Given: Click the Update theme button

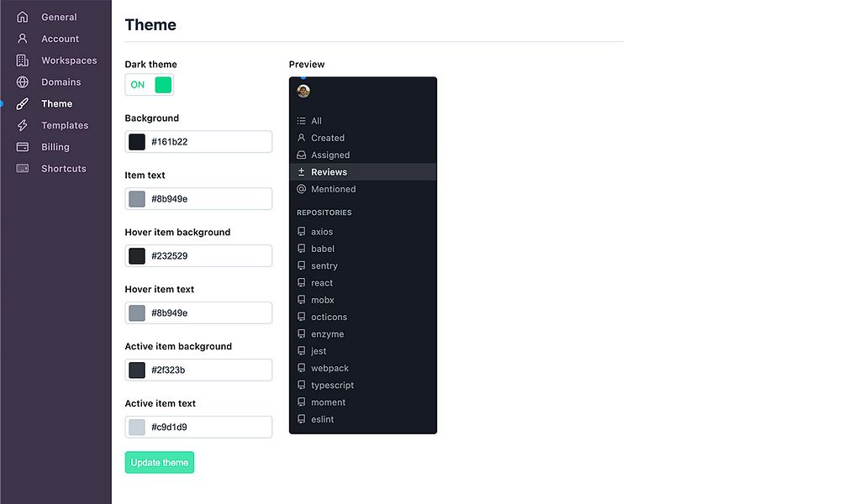Looking at the screenshot, I should tap(159, 463).
